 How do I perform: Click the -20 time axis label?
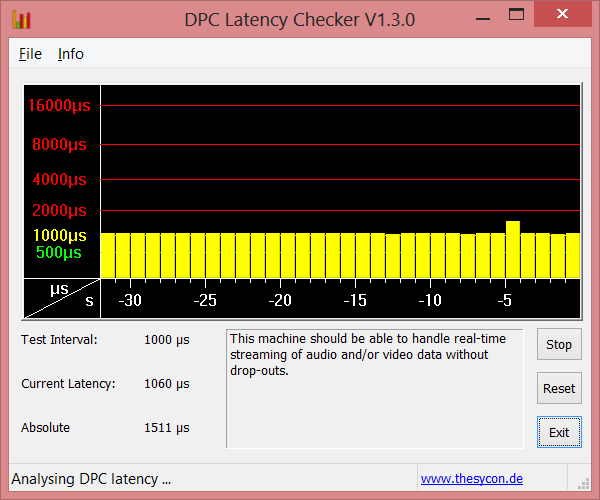point(280,300)
